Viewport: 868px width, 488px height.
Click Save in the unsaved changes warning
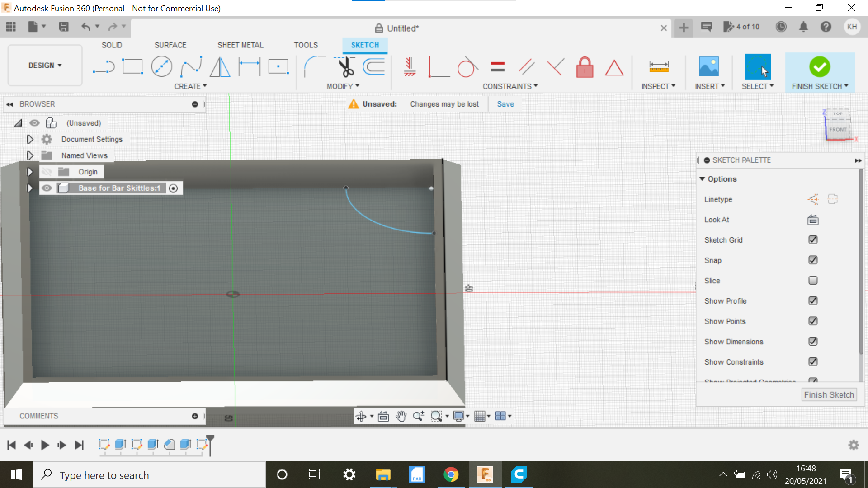505,103
